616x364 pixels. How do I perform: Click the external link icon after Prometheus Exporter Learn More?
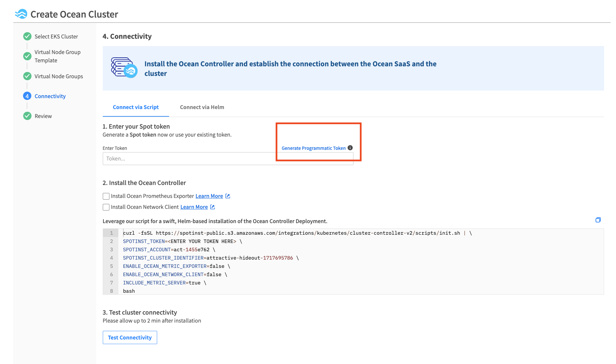[x=228, y=196]
